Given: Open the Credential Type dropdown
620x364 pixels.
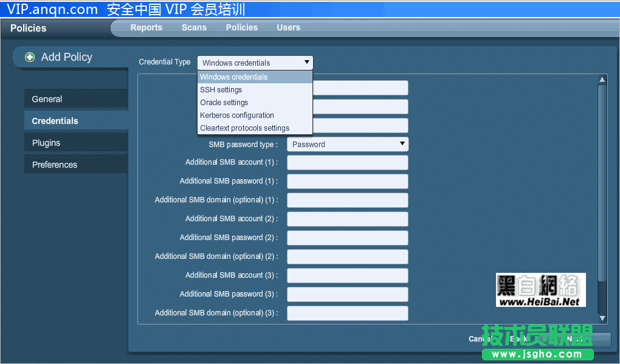Looking at the screenshot, I should pyautogui.click(x=255, y=63).
